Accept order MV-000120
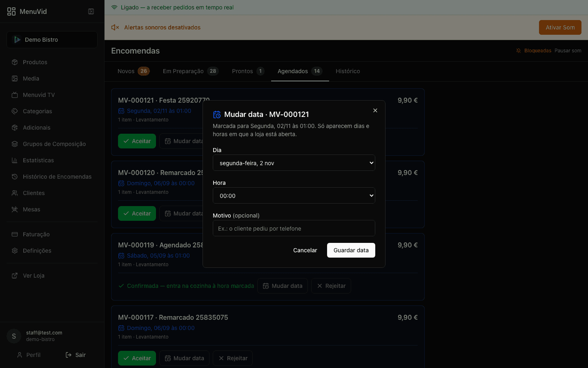This screenshot has height=368, width=588. (137, 213)
